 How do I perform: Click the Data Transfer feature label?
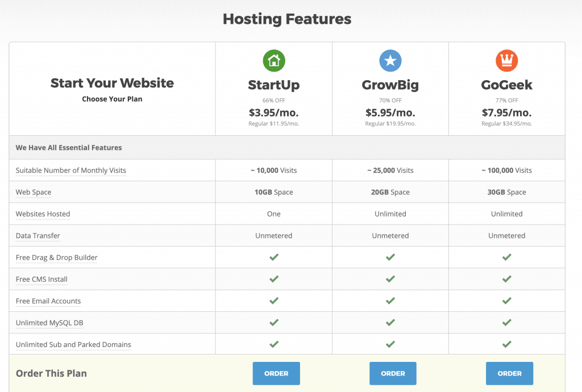point(38,236)
